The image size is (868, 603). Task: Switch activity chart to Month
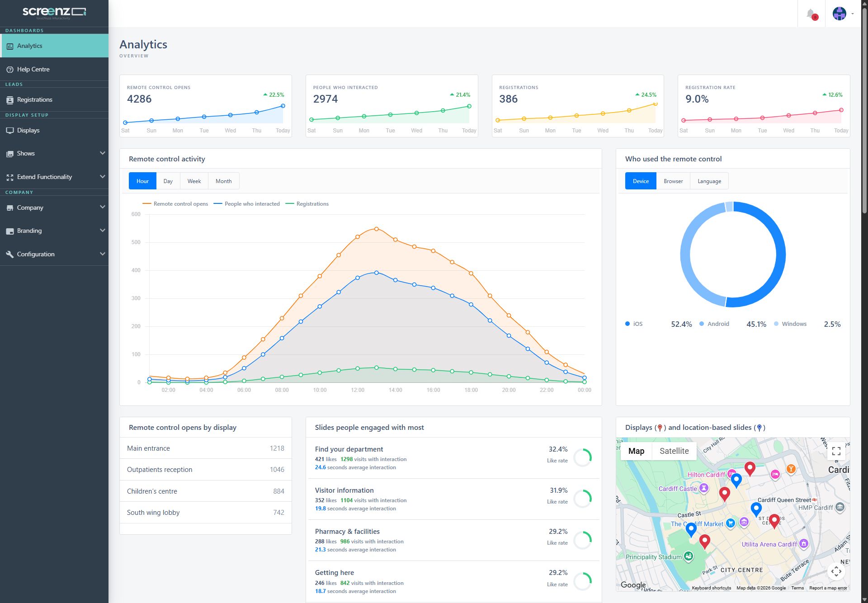click(x=223, y=181)
